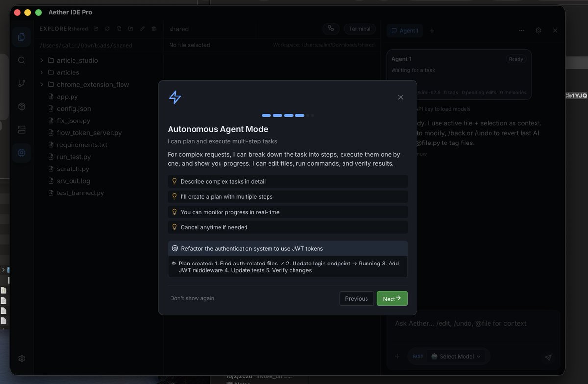Add a new agent tab with plus icon
Image resolution: width=588 pixels, height=384 pixels.
click(x=432, y=31)
